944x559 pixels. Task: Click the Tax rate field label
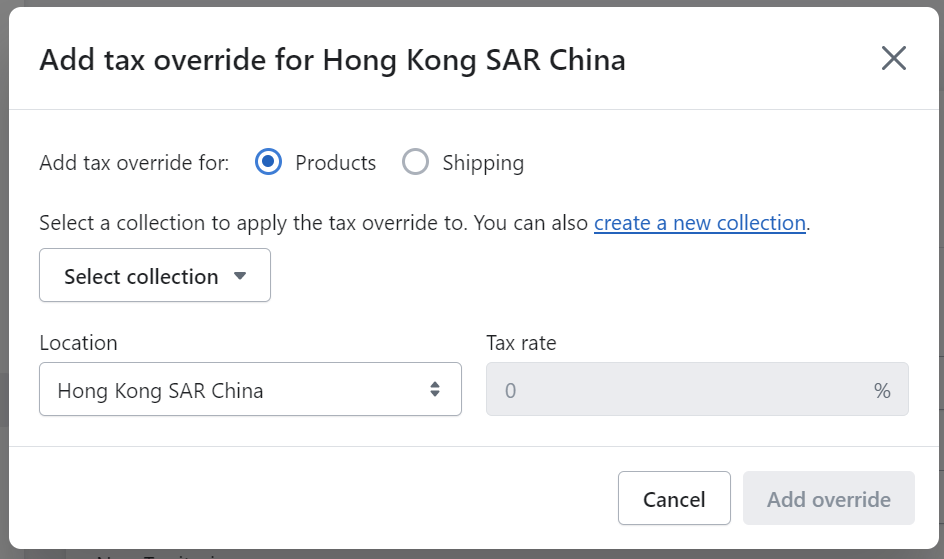click(x=521, y=343)
